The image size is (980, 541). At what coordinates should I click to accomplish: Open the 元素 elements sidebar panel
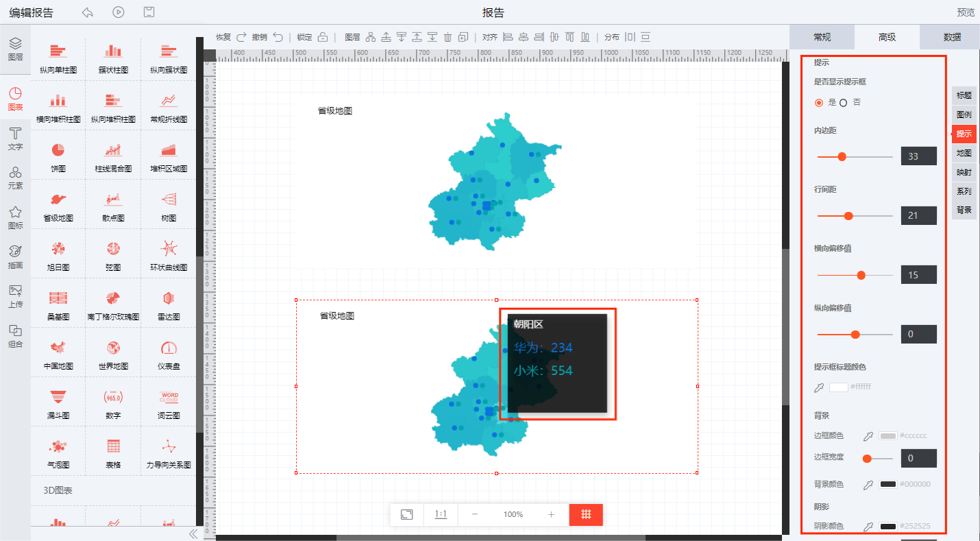(15, 178)
